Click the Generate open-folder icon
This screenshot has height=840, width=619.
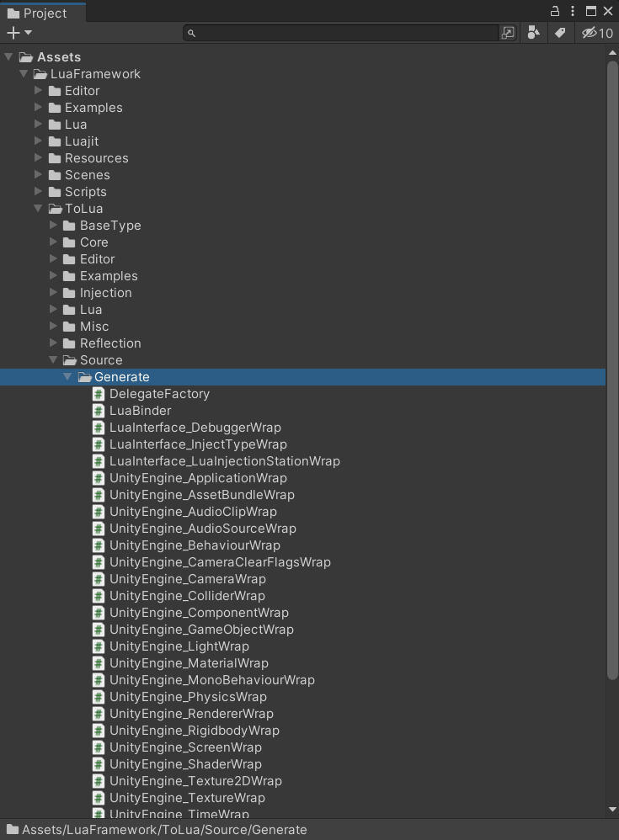pyautogui.click(x=85, y=377)
